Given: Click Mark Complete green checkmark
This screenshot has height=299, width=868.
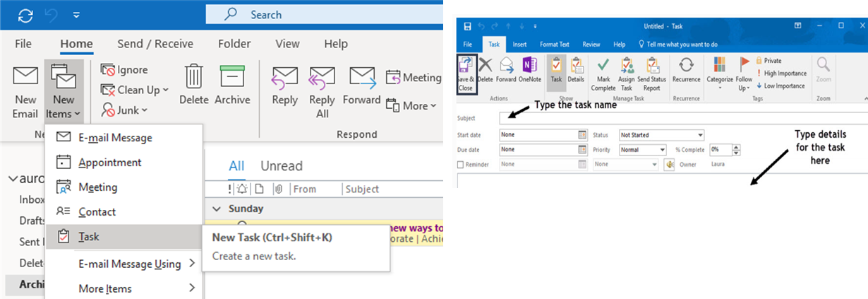Looking at the screenshot, I should [x=603, y=65].
